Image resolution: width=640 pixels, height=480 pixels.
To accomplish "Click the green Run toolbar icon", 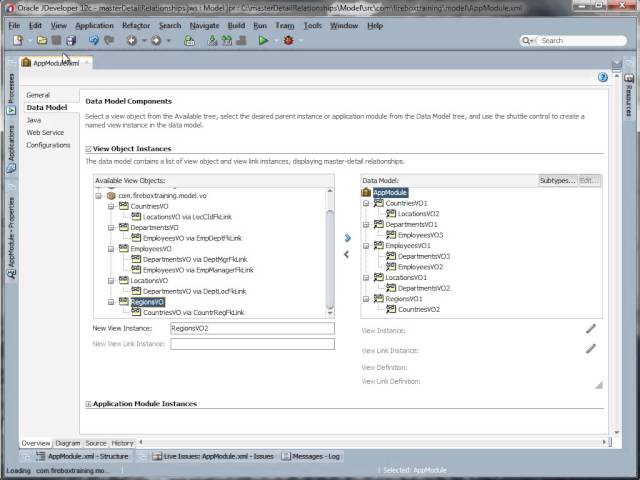I will (x=263, y=40).
